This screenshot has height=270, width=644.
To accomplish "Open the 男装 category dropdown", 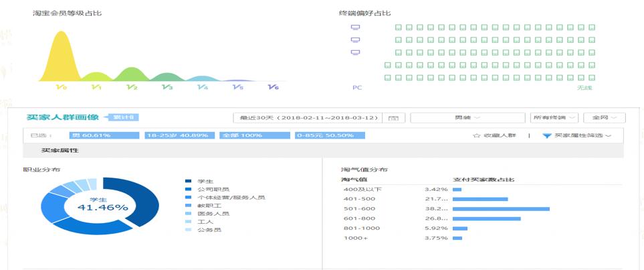I will 467,118.
